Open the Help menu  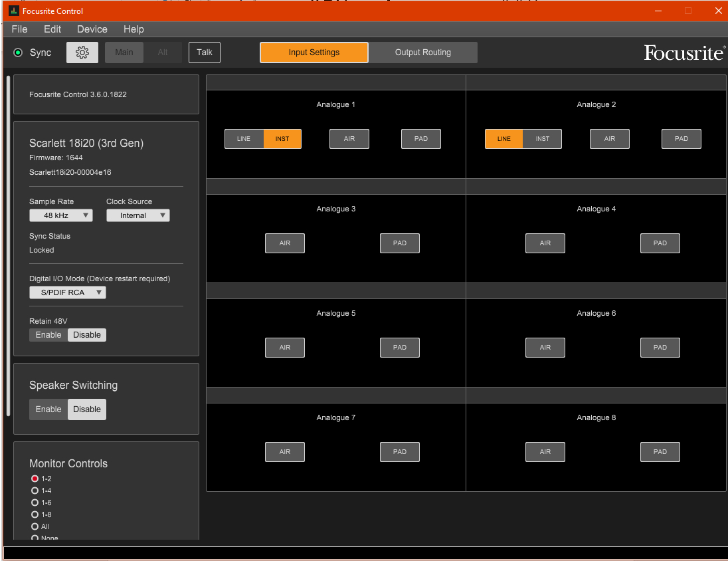pos(134,29)
